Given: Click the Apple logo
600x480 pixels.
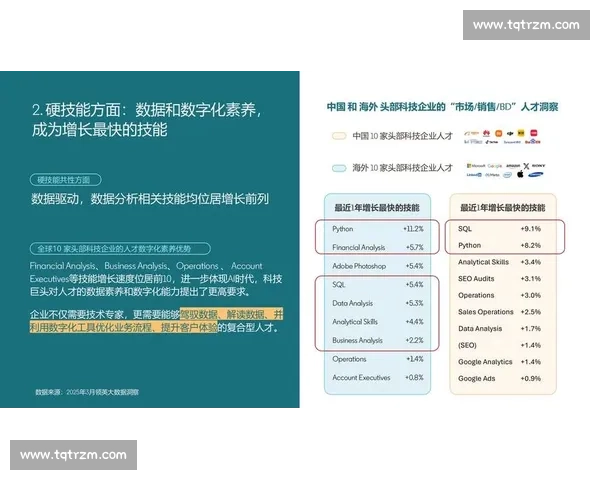Looking at the screenshot, I should 520,174.
